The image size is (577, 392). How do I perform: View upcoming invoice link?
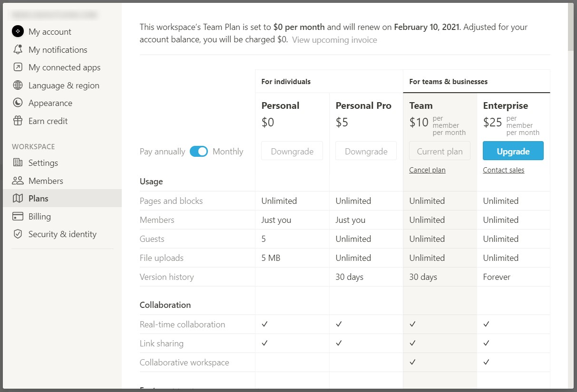pos(334,40)
